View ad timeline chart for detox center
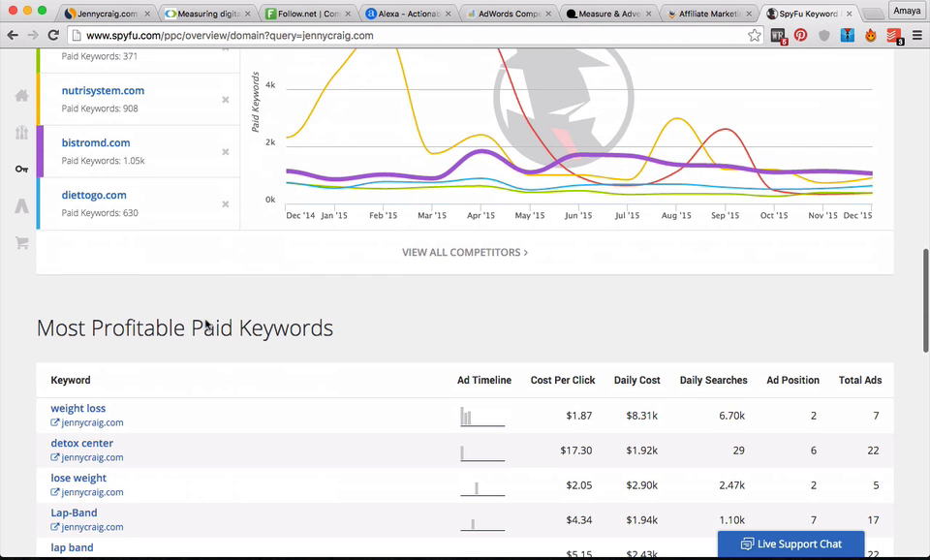Screen dimensions: 930x560 pyautogui.click(x=482, y=451)
